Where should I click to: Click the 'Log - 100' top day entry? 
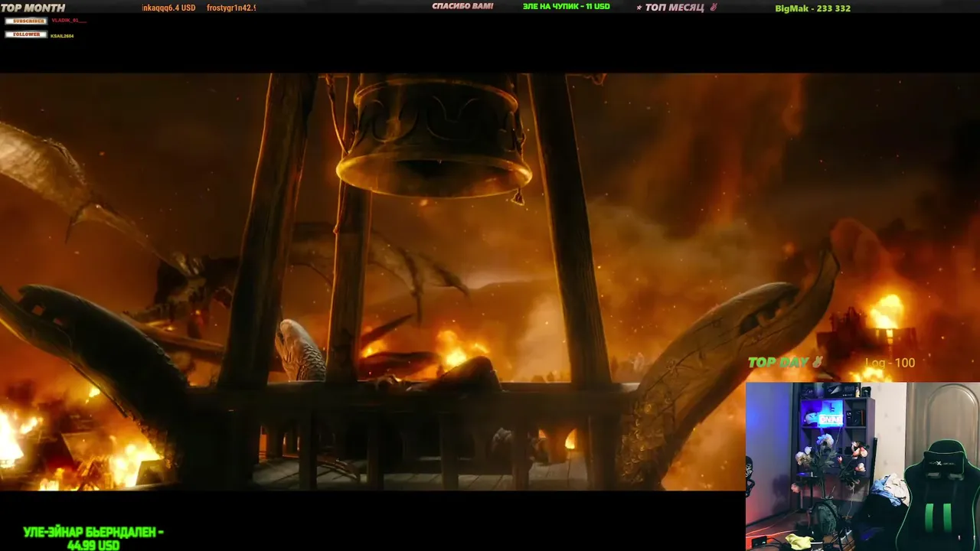pyautogui.click(x=890, y=363)
